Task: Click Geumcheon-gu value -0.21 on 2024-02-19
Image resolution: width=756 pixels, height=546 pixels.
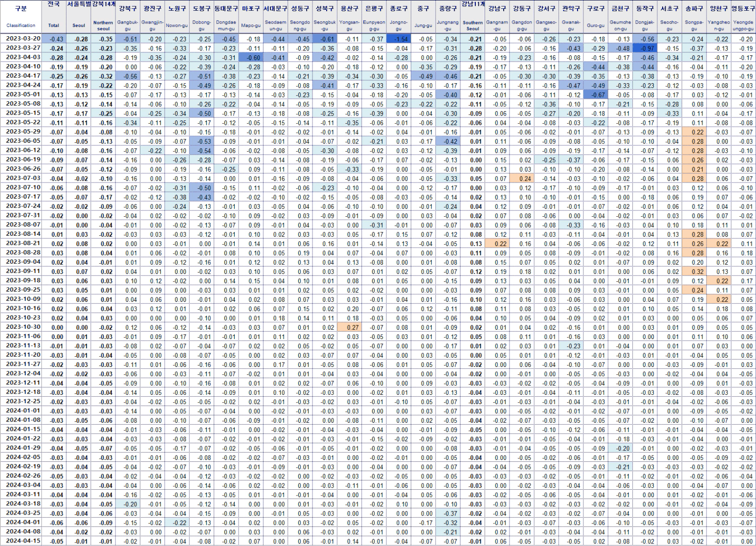Action: [620, 467]
